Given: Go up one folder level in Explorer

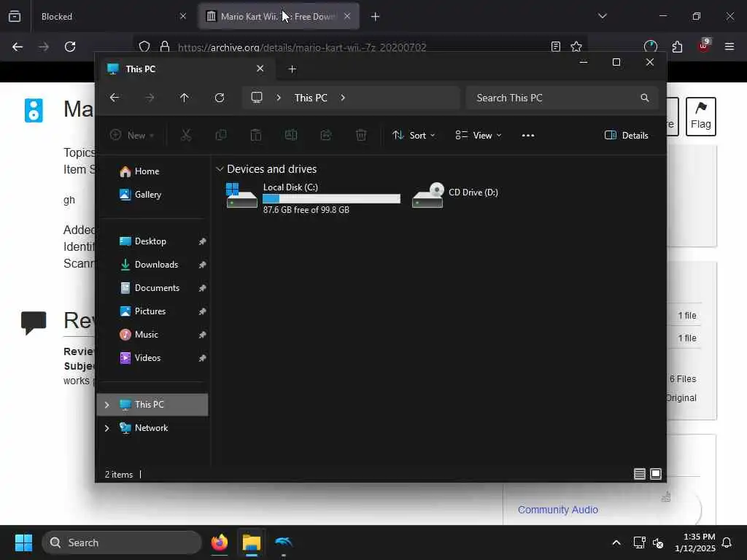Looking at the screenshot, I should [x=185, y=98].
